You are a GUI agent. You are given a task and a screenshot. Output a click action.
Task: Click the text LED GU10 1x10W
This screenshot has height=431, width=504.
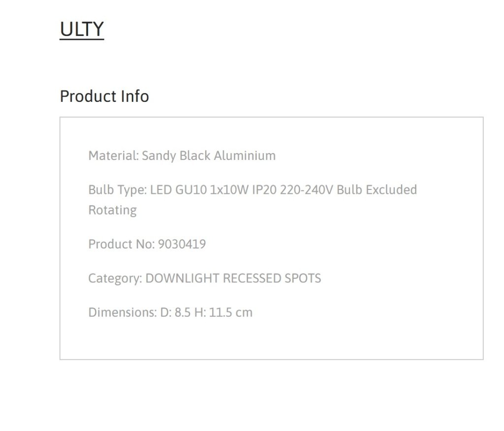click(199, 190)
